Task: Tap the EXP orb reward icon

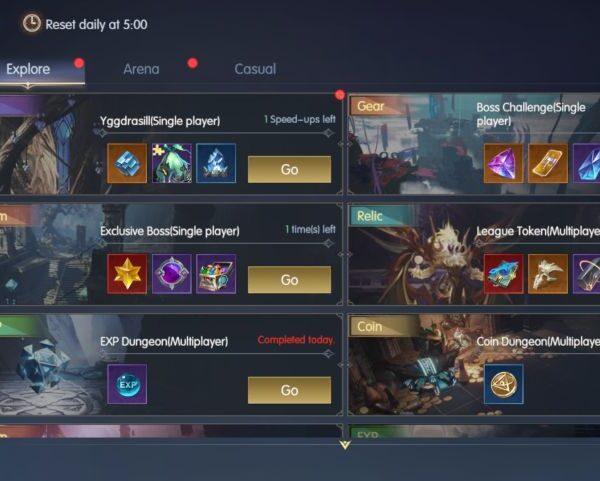Action: (x=127, y=384)
